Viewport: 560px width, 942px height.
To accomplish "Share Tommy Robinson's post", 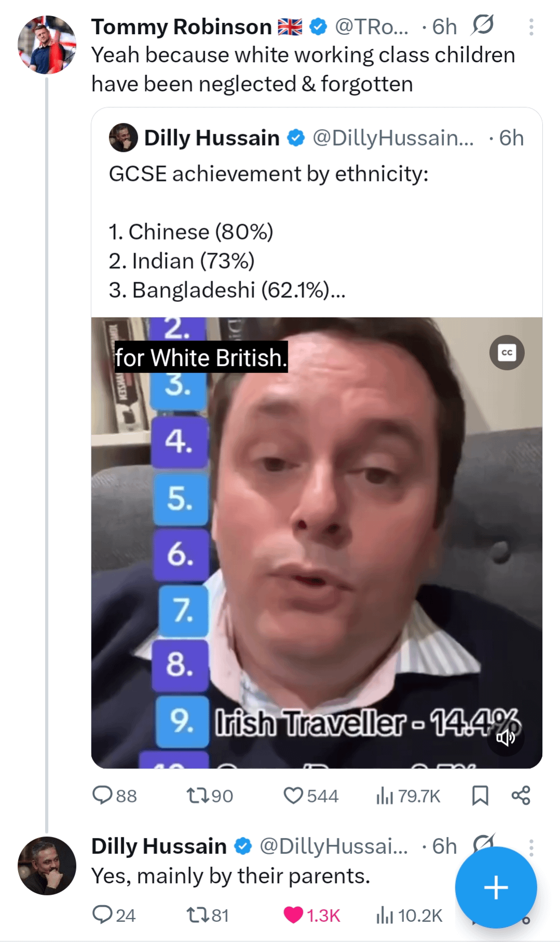I will [521, 795].
